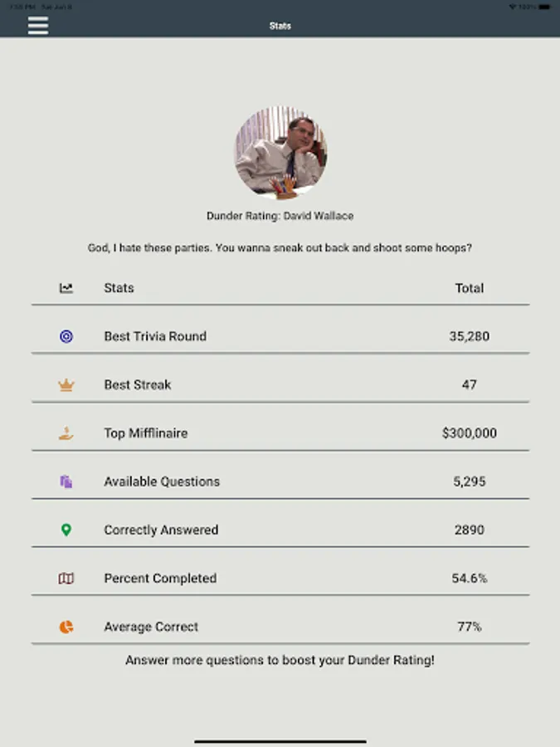Viewport: 560px width, 747px height.
Task: Click the Percent Completed map icon
Action: coord(66,579)
